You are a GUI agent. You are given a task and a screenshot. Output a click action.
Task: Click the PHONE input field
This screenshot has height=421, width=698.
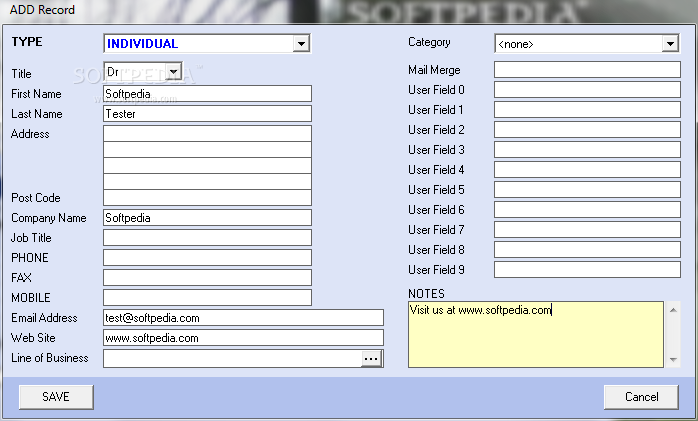[207, 258]
